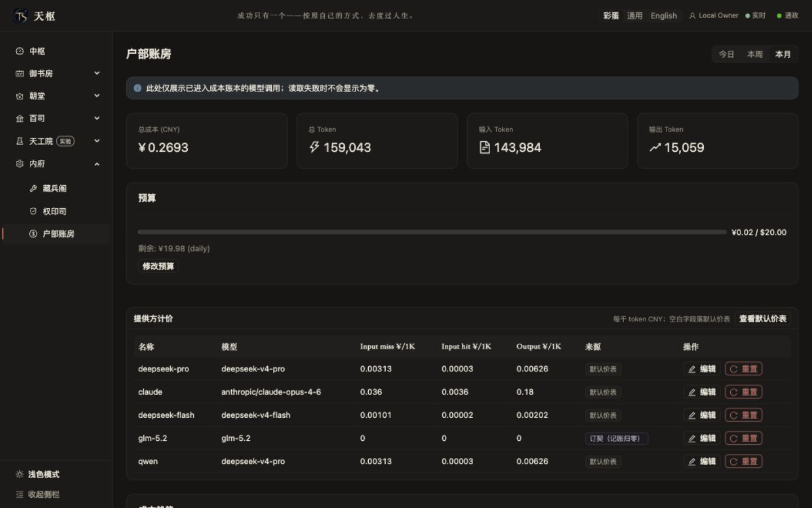Reset the claude pricing row

coord(744,392)
